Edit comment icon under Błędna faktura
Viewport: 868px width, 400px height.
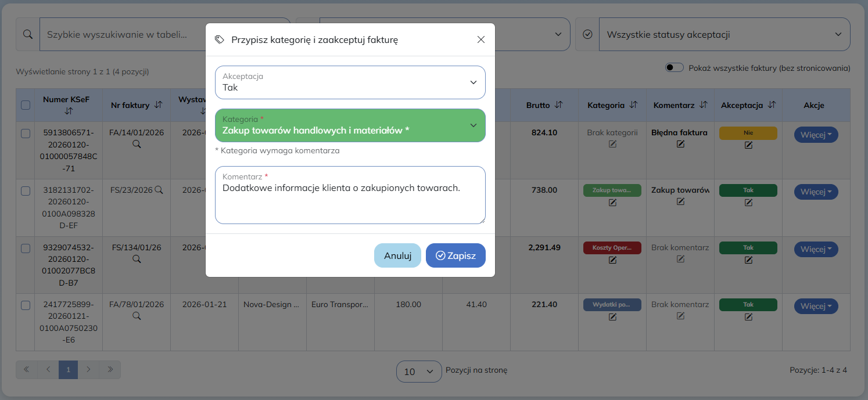[x=680, y=145]
